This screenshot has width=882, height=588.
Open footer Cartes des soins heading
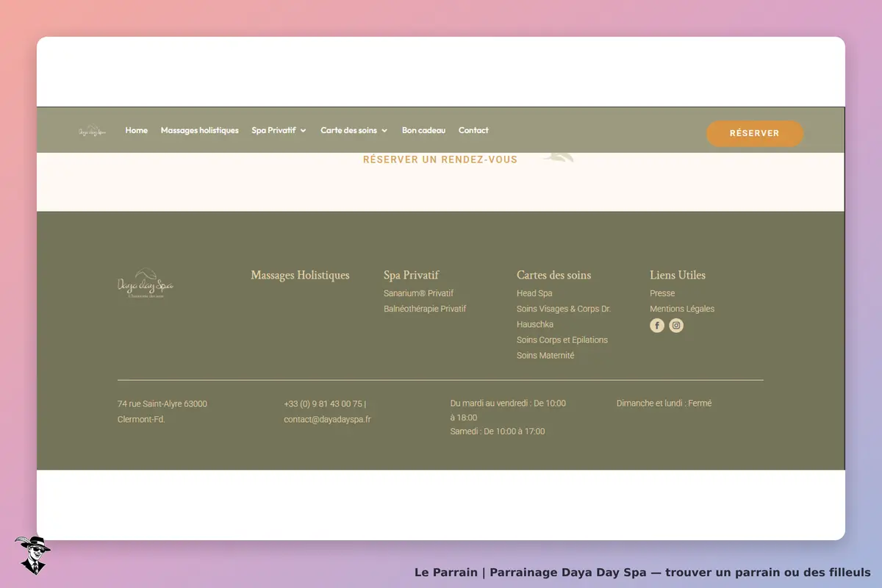click(x=553, y=275)
